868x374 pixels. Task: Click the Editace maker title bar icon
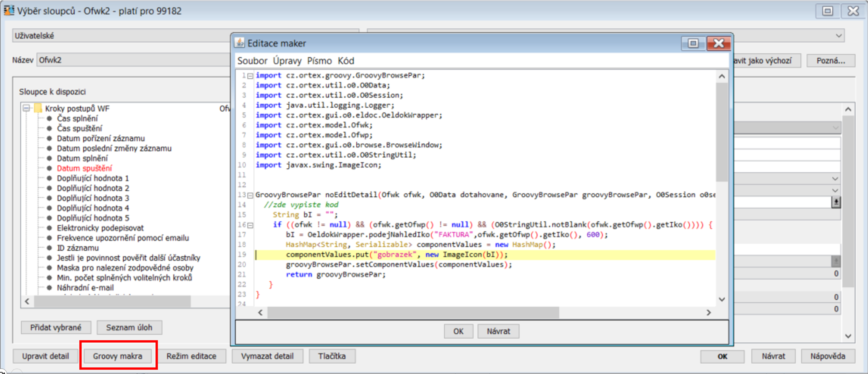(x=240, y=43)
